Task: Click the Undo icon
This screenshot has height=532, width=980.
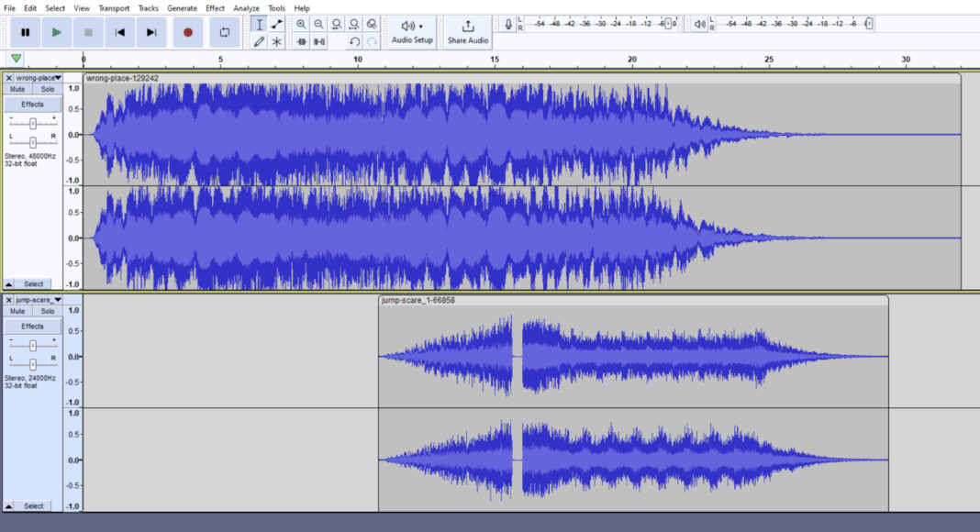Action: point(355,41)
